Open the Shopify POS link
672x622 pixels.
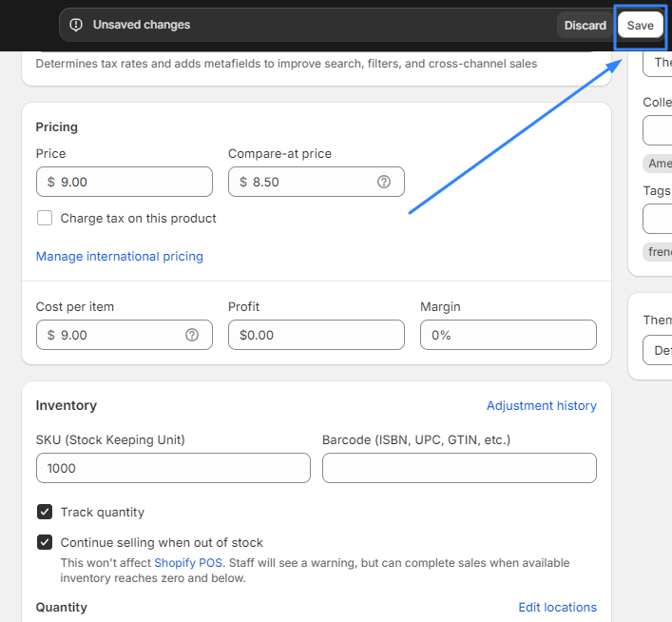[x=188, y=562]
